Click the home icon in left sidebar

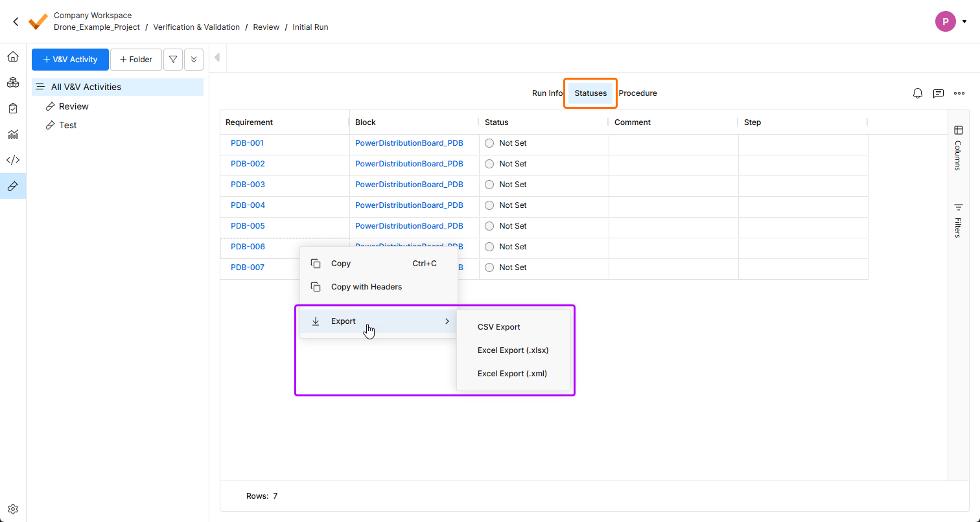[12, 57]
